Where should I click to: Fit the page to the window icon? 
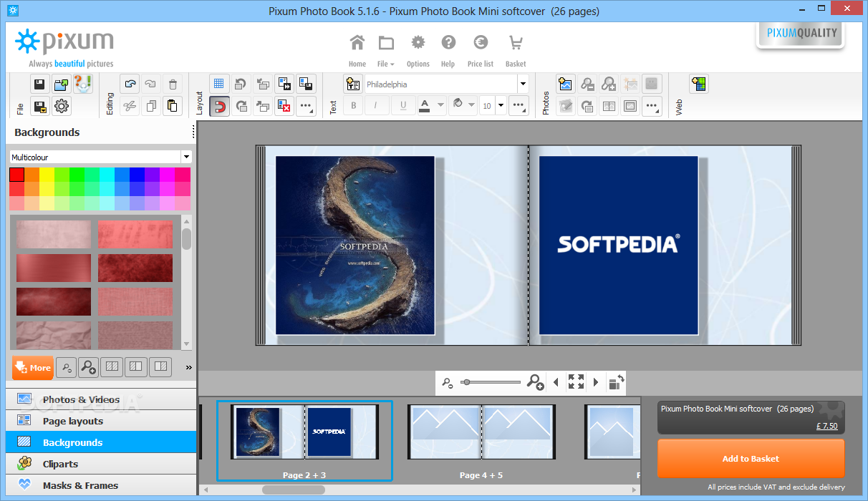pyautogui.click(x=576, y=382)
